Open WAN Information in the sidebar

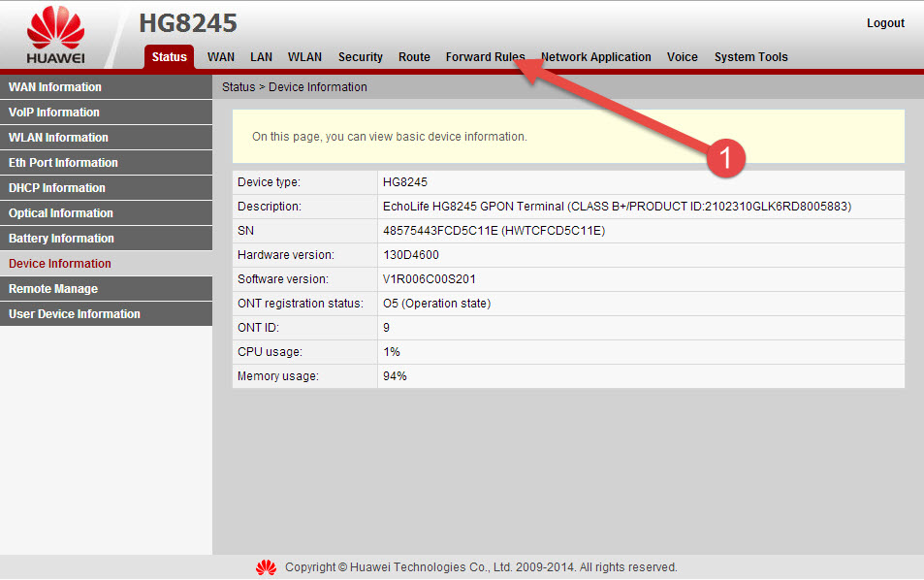55,87
